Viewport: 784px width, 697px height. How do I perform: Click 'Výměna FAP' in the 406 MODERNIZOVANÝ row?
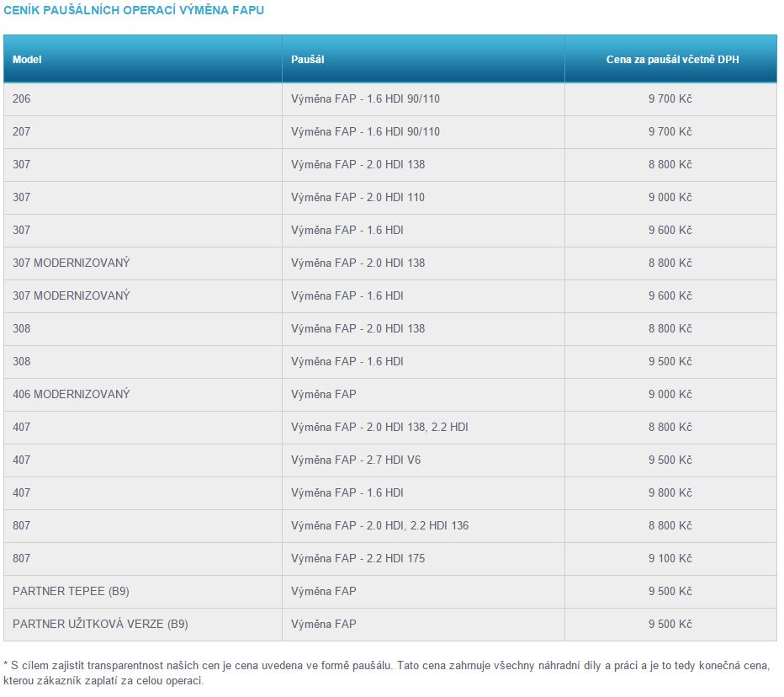(324, 394)
